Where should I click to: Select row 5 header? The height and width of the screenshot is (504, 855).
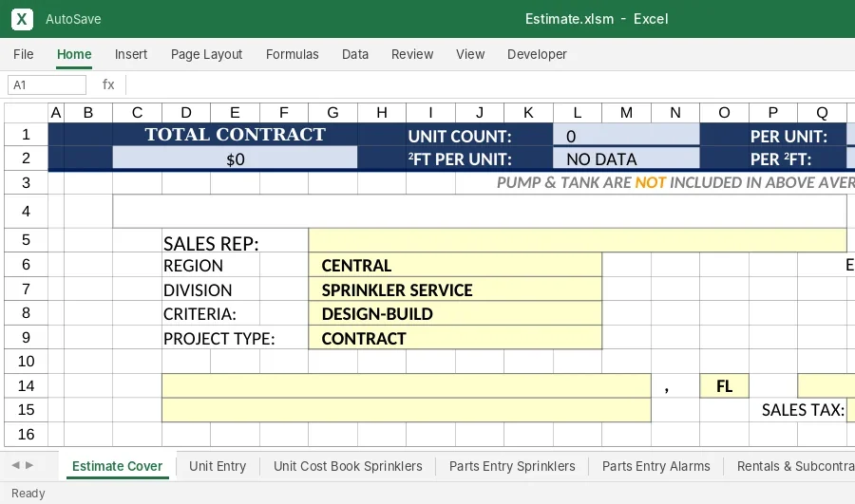coord(26,240)
